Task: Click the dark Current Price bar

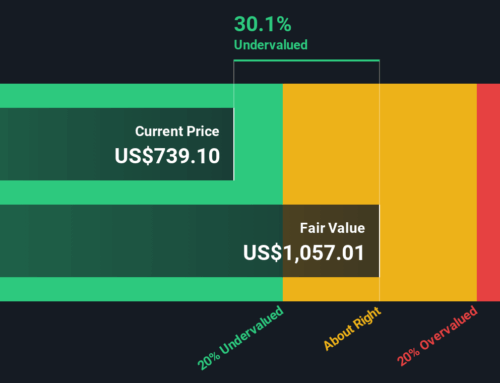Action: coord(117,144)
